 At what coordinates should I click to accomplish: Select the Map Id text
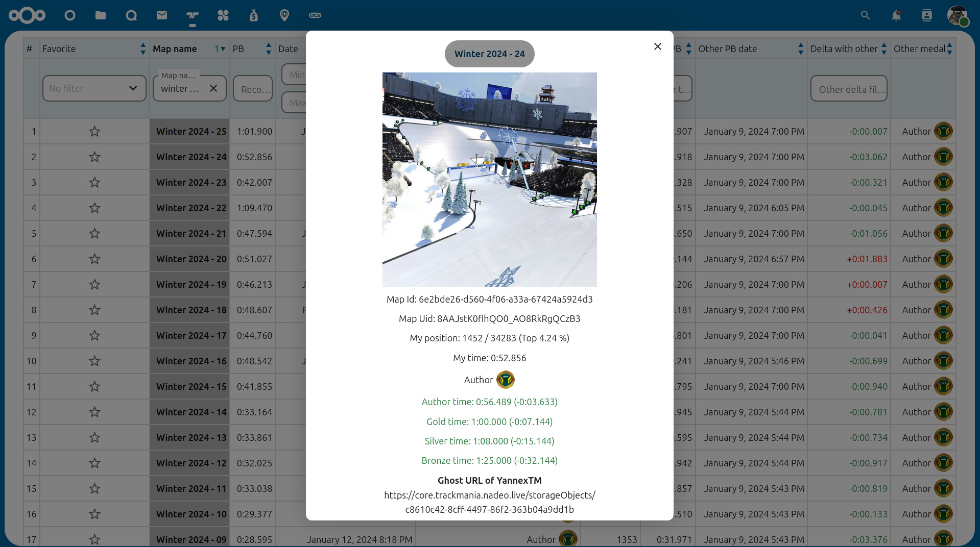[x=490, y=300]
